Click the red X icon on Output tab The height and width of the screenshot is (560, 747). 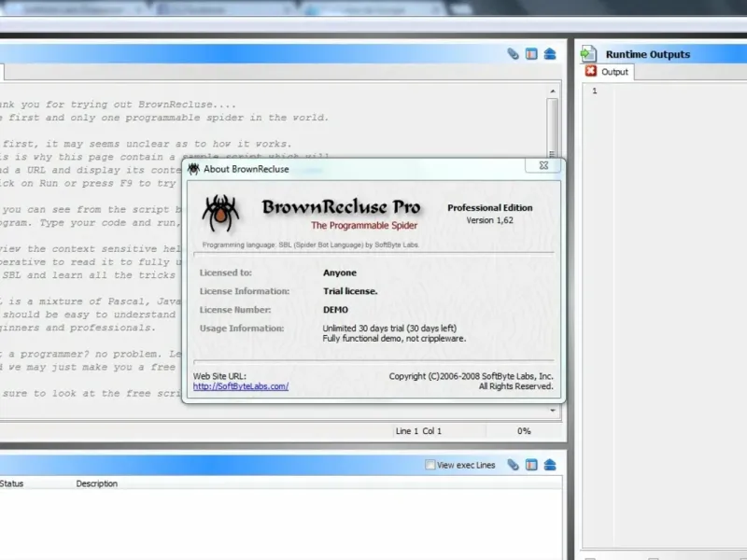(591, 71)
